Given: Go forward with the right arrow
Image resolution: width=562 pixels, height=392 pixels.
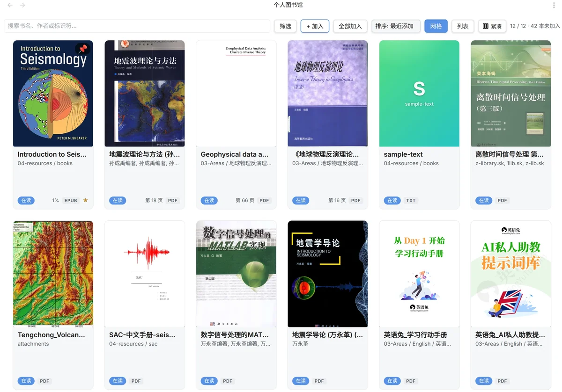Looking at the screenshot, I should point(22,5).
